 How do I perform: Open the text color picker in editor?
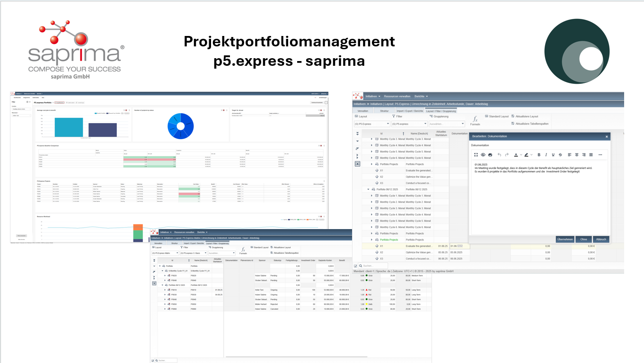[x=517, y=154]
